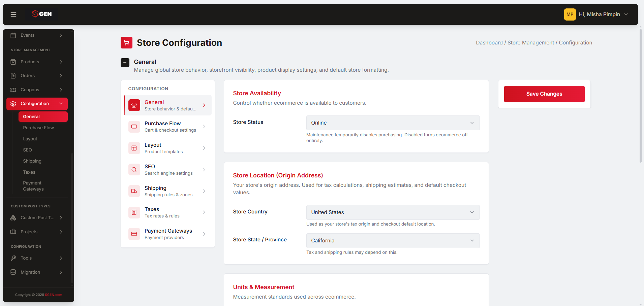Click the Units & Measurement heading
Viewport: 644px width, 306px height.
point(264,287)
